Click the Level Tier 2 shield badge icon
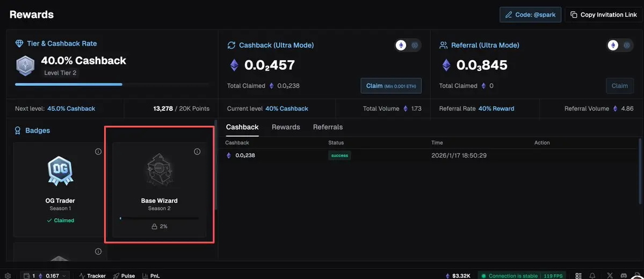 [25, 66]
